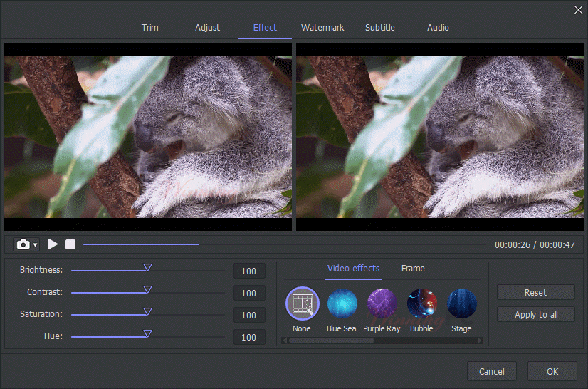The width and height of the screenshot is (588, 389).
Task: Click the video timeline seek bar
Action: tap(285, 244)
